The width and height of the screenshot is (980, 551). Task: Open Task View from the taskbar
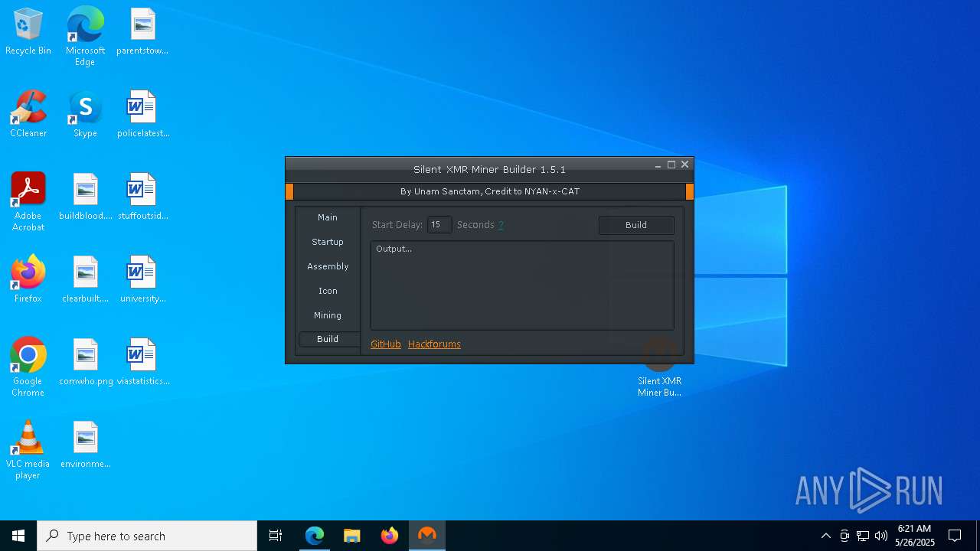276,536
